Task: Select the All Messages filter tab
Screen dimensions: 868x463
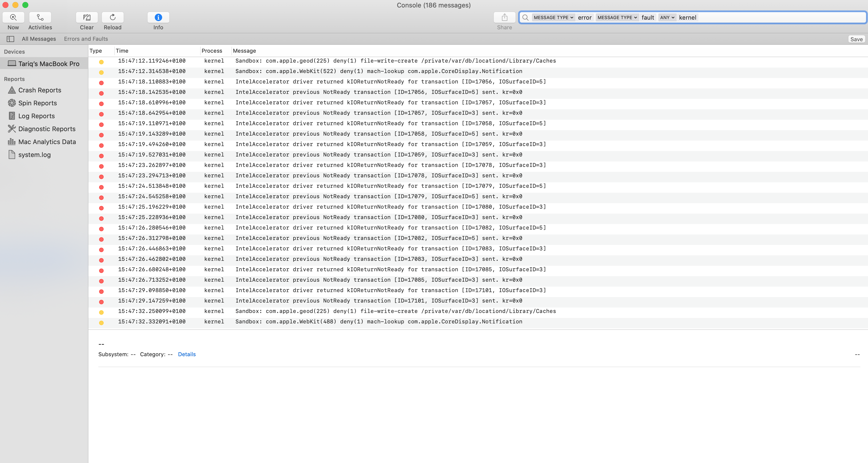Action: (x=39, y=39)
